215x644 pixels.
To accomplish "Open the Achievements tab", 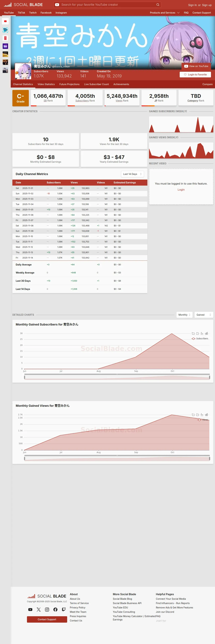I will [121, 84].
